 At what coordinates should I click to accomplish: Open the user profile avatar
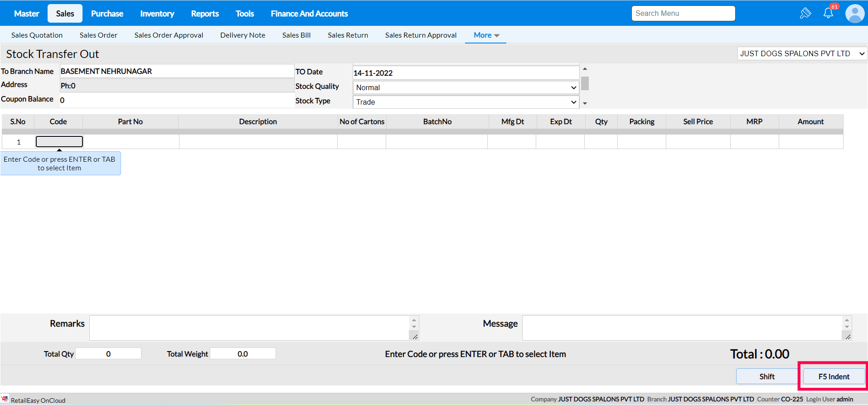pyautogui.click(x=854, y=14)
